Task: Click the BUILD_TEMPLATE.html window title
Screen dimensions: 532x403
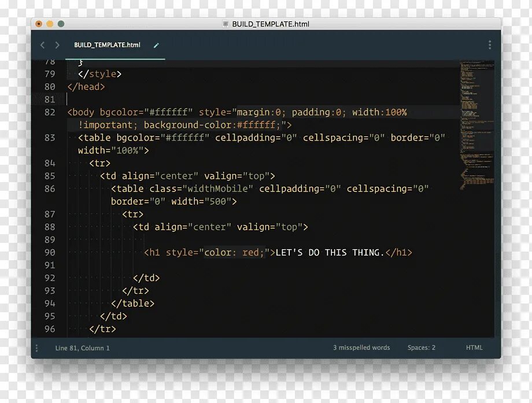Action: 271,24
